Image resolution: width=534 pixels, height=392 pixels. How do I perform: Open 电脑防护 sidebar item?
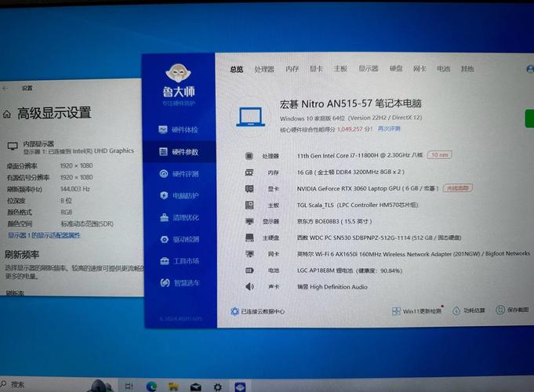pyautogui.click(x=179, y=195)
